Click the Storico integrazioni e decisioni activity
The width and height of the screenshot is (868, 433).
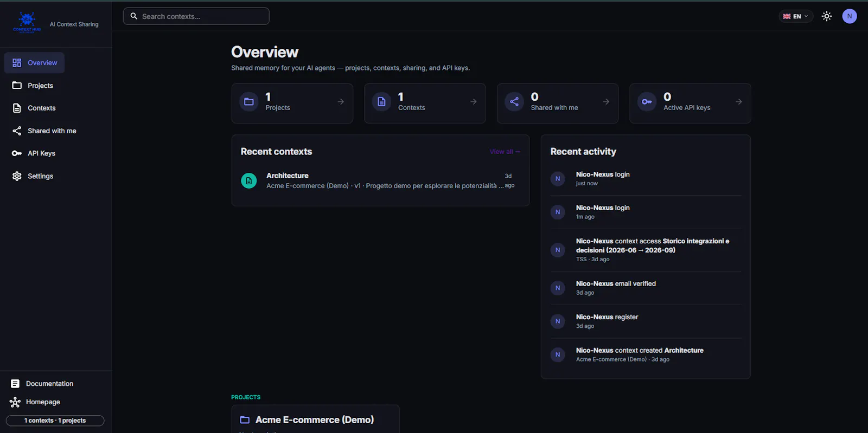[x=646, y=250]
